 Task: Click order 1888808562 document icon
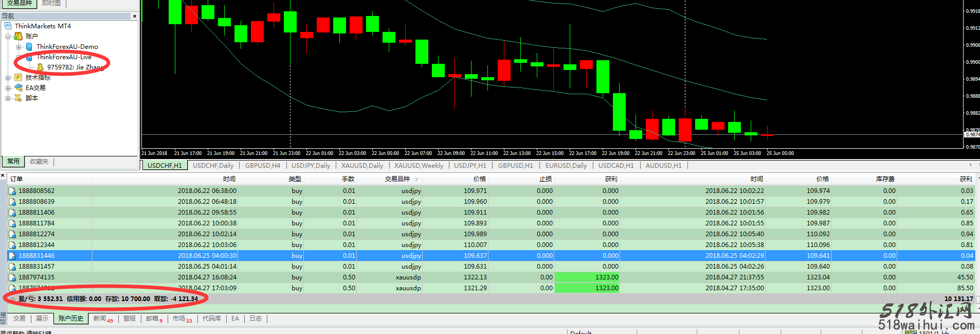[12, 191]
